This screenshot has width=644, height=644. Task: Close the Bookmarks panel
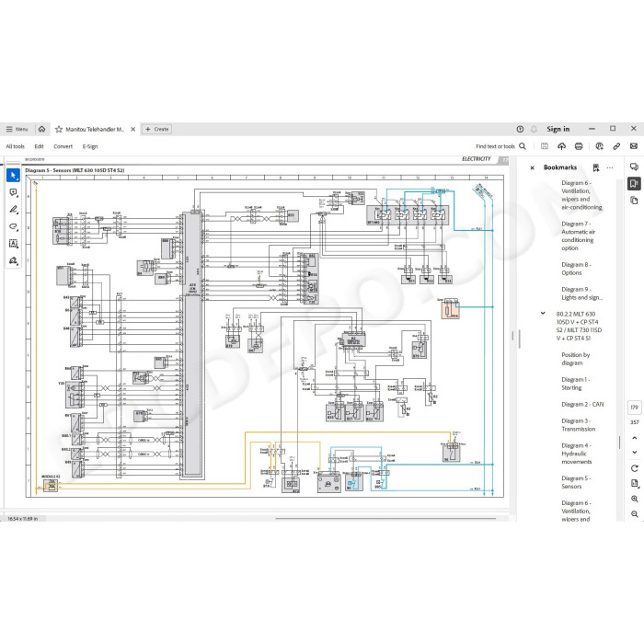point(533,167)
